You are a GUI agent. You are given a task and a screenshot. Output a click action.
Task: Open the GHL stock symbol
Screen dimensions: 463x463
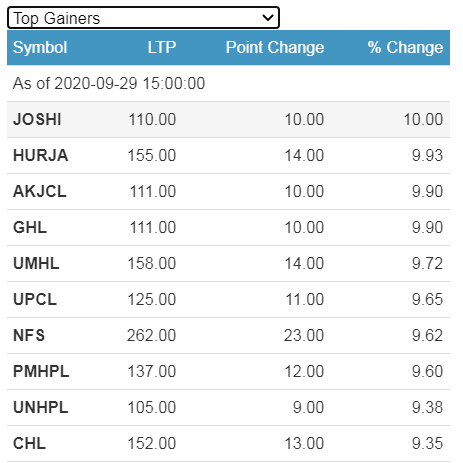30,227
